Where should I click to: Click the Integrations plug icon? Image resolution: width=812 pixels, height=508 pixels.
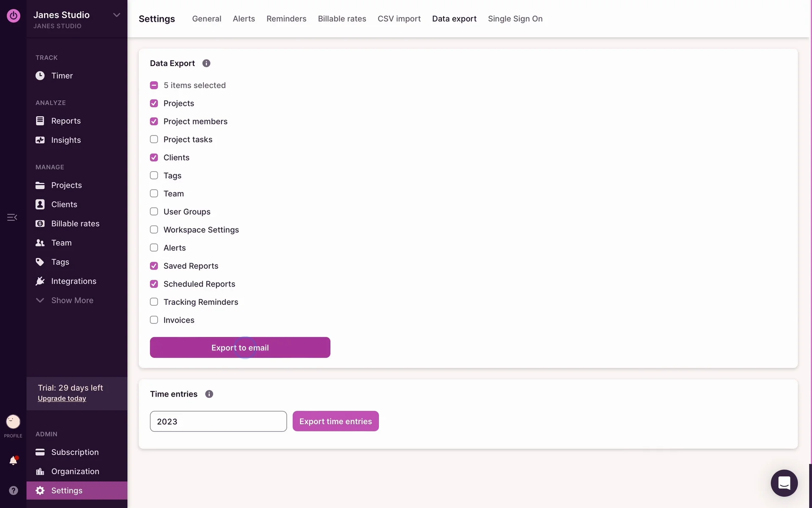pos(40,281)
